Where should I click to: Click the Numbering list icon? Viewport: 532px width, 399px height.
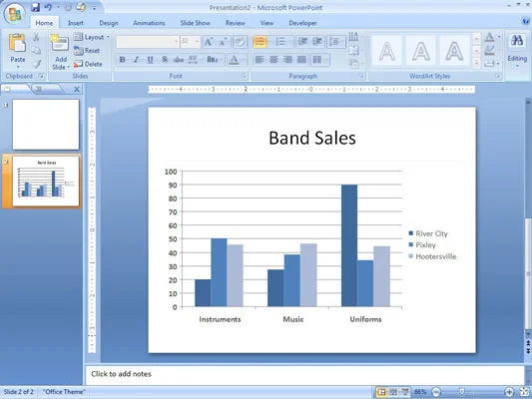[280, 42]
